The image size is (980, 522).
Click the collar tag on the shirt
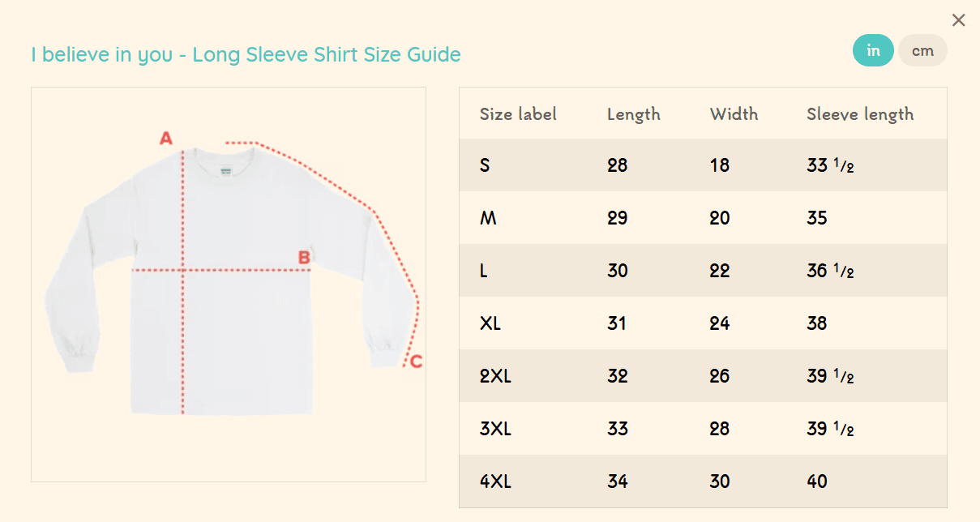point(225,171)
